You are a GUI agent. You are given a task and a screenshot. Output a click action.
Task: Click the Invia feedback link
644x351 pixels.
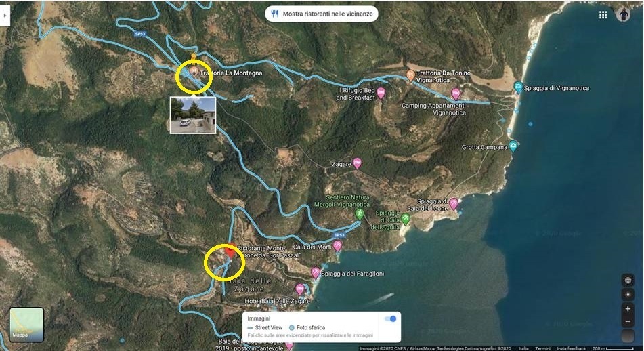pos(571,348)
